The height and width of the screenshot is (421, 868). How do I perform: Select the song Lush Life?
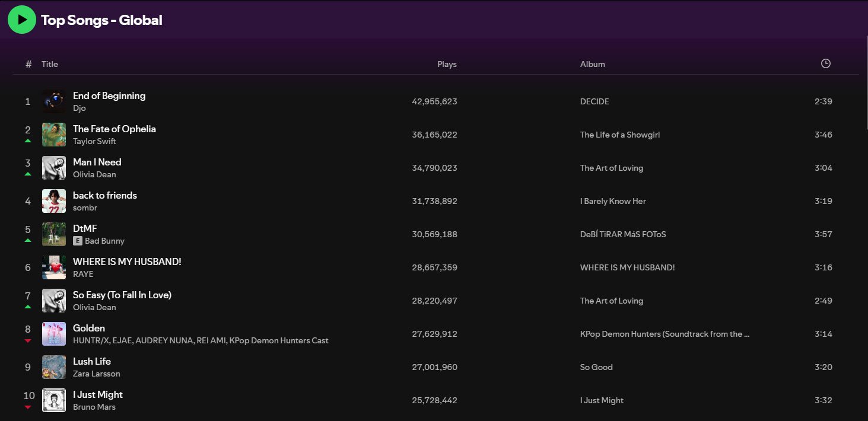coord(92,361)
